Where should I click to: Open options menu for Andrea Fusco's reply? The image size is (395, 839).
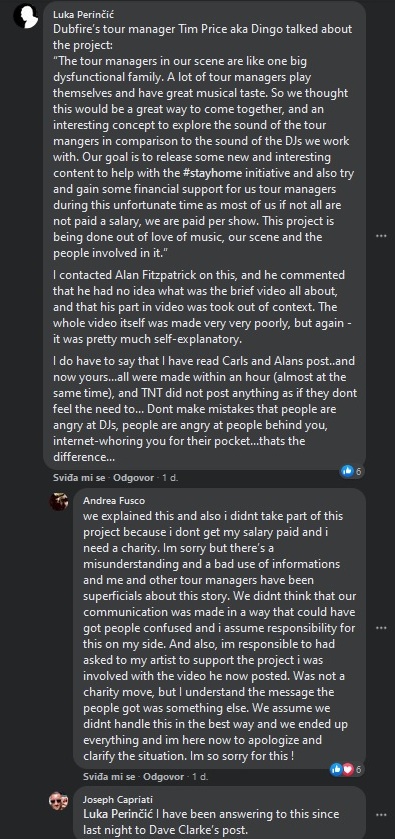(x=381, y=628)
